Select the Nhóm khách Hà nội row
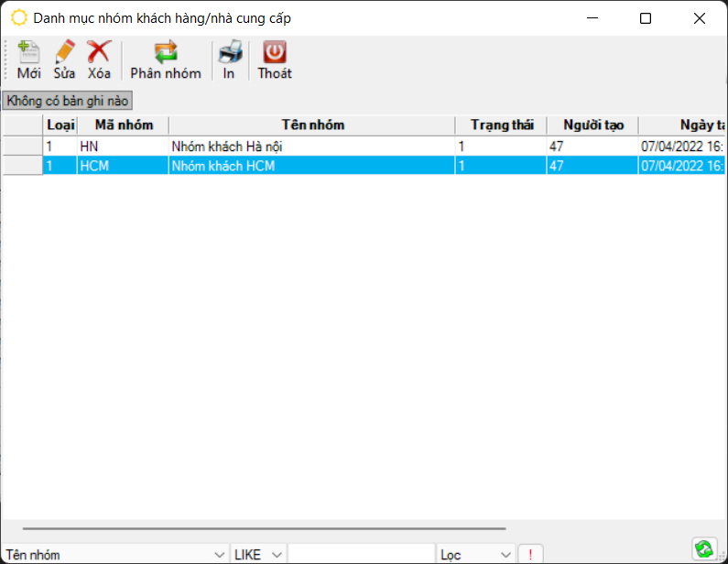Viewport: 728px width, 564px height. [x=311, y=146]
